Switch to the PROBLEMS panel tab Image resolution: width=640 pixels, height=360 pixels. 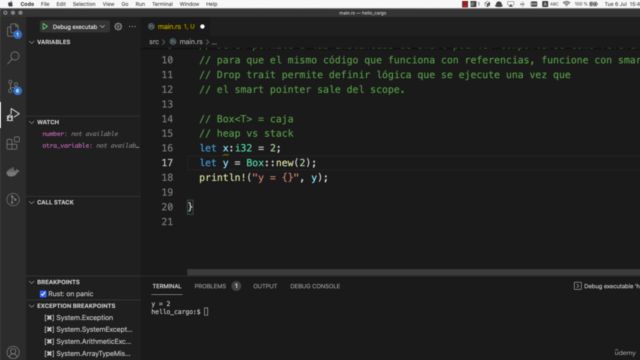pyautogui.click(x=210, y=286)
